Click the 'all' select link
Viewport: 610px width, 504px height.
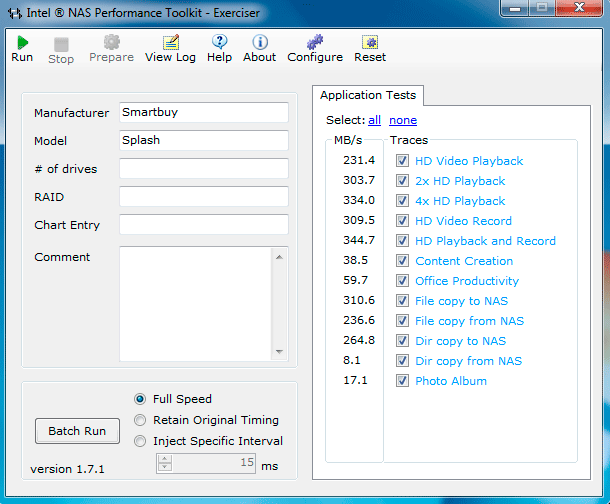[x=374, y=120]
